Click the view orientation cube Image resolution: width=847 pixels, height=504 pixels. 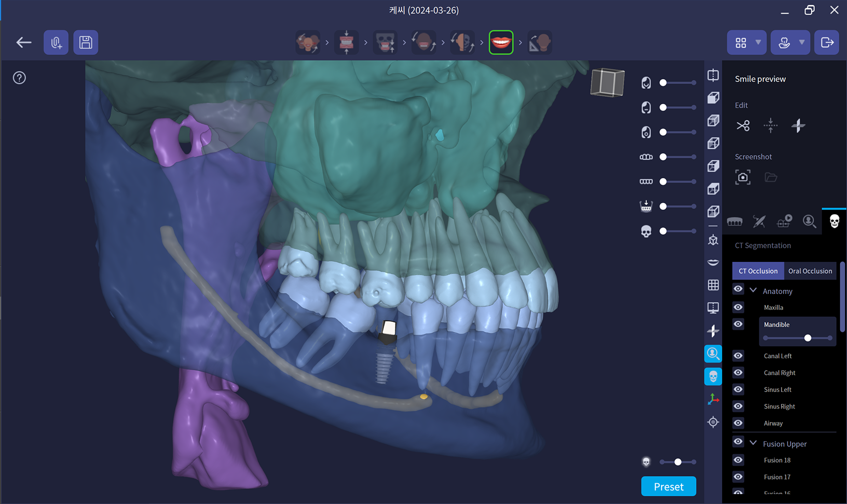(x=607, y=82)
